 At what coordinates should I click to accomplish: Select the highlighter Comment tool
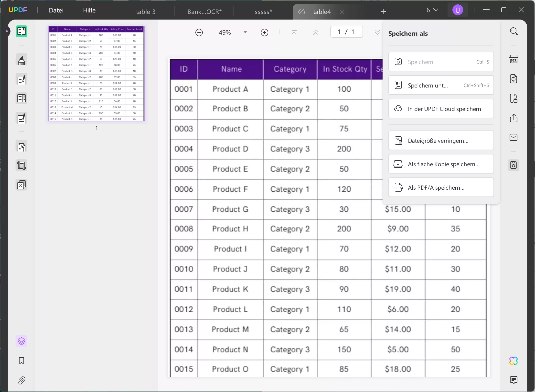[21, 60]
